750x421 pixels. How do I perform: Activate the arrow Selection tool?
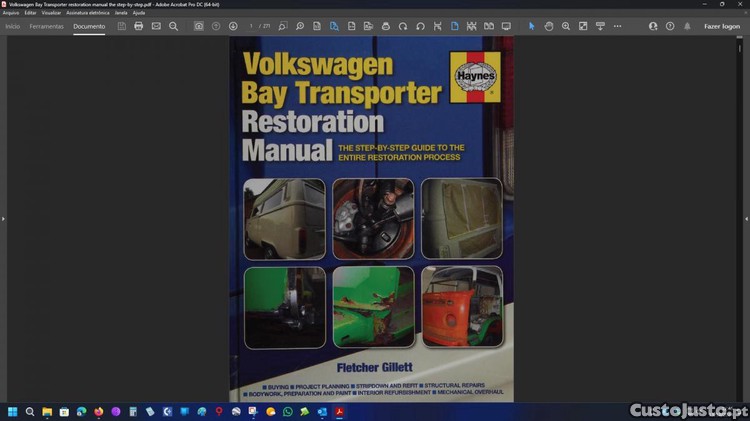[532, 26]
